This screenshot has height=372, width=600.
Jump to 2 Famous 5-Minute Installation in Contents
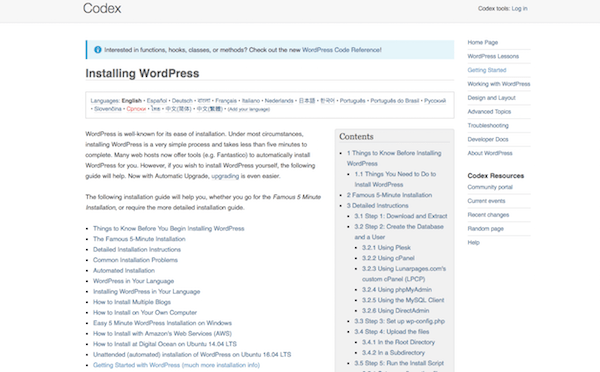coord(390,195)
